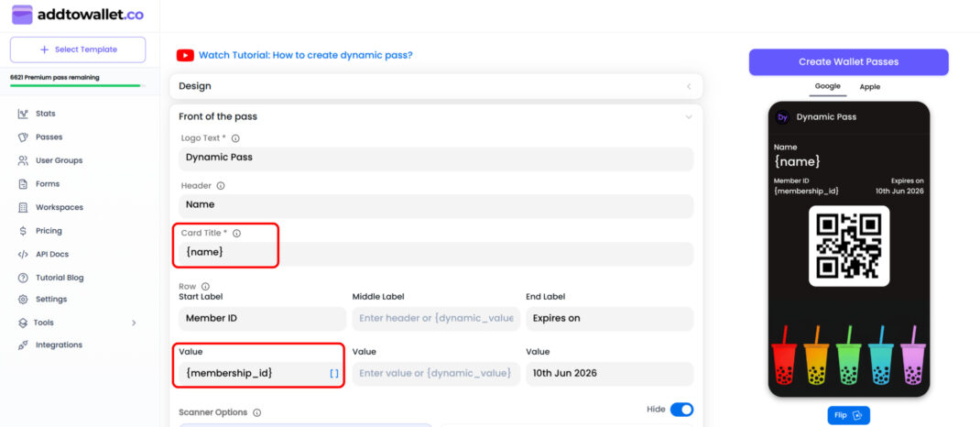
Task: Expand the Design section chevron
Action: point(689,86)
